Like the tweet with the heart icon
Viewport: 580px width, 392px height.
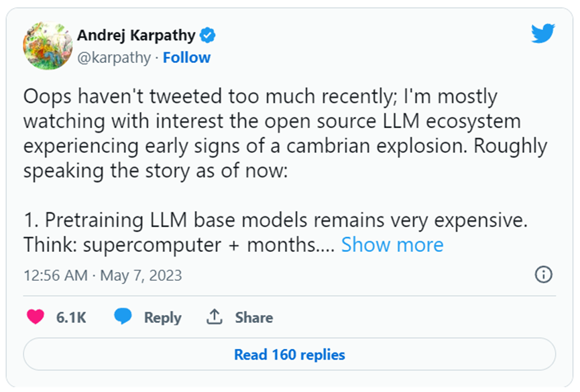click(x=36, y=317)
